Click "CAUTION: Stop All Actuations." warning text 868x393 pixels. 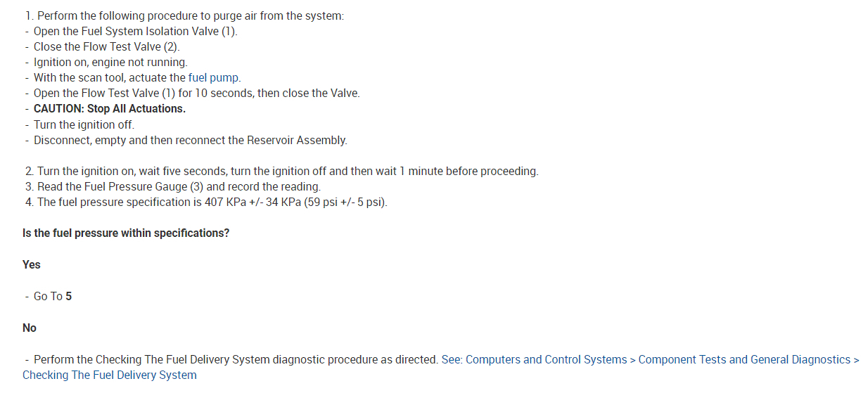pos(109,109)
